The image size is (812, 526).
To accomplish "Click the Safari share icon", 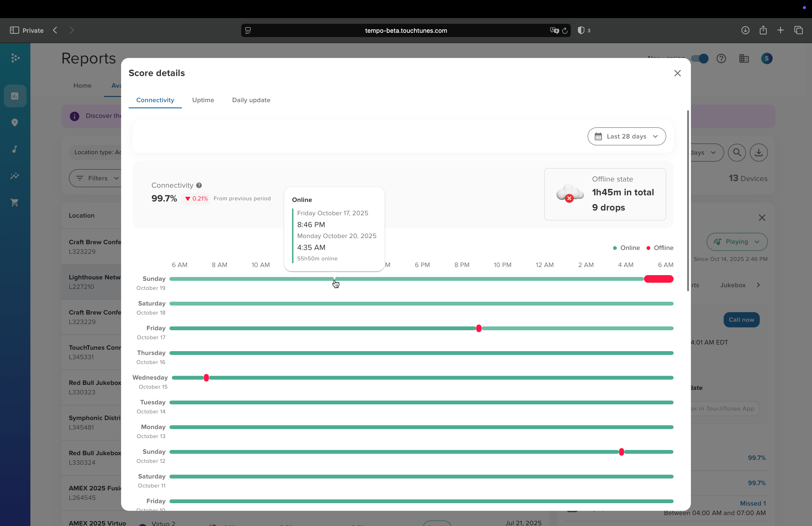I will [x=763, y=30].
